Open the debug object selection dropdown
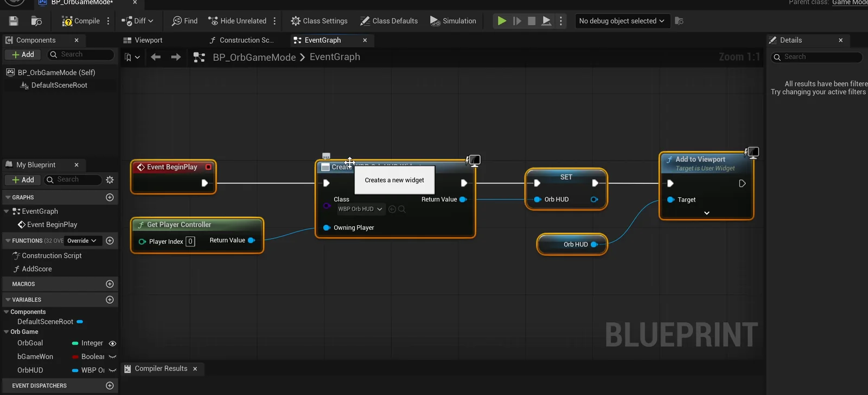The width and height of the screenshot is (868, 395). pos(622,21)
